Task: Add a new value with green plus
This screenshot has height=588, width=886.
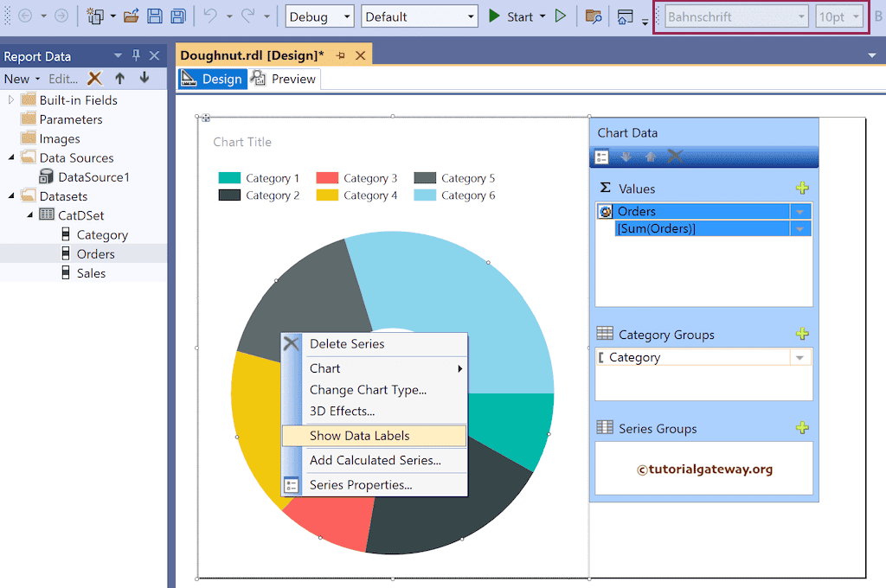Action: 802,187
